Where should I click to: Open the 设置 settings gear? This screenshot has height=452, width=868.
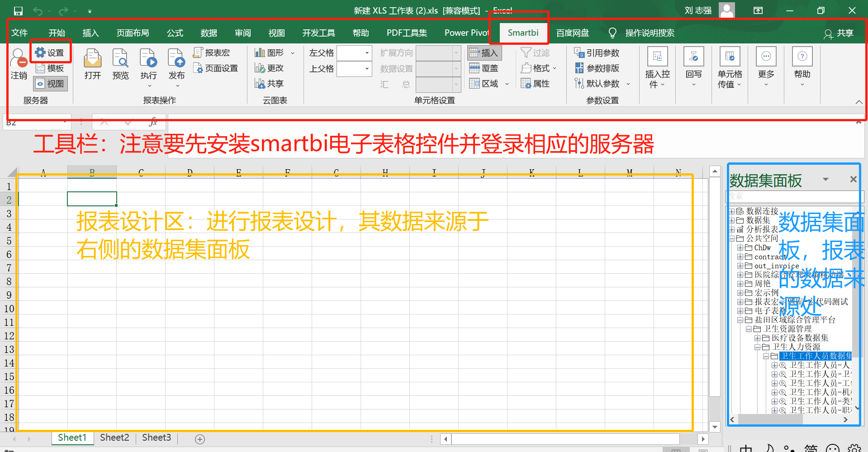[x=49, y=52]
